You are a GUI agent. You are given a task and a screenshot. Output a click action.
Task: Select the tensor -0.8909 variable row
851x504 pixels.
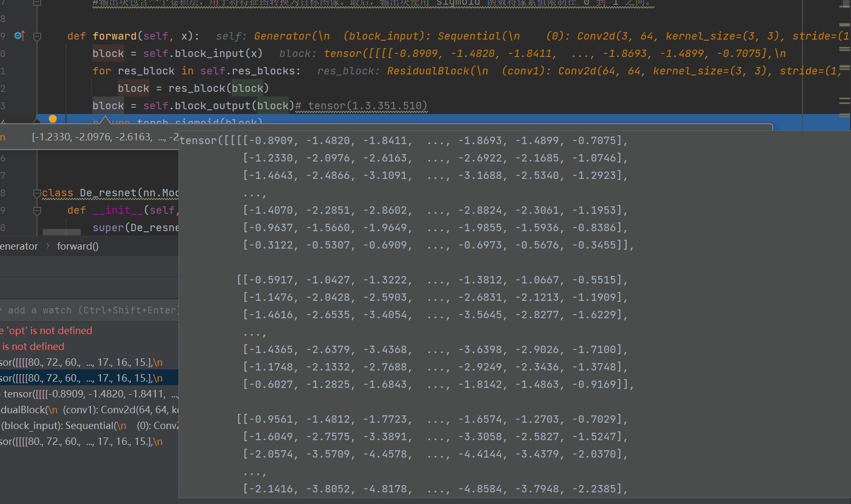point(90,394)
